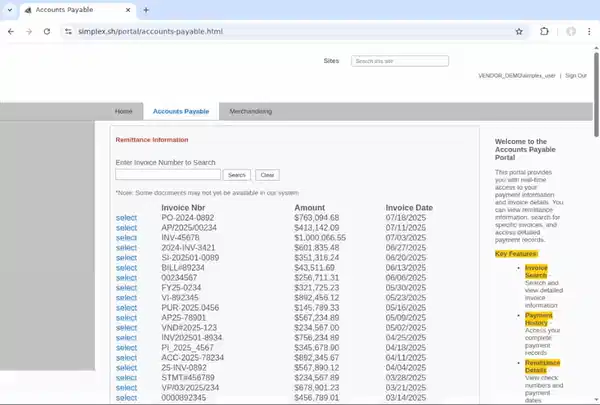600x405 pixels.
Task: Open the Accounts Payable navigation tab
Action: [x=181, y=111]
